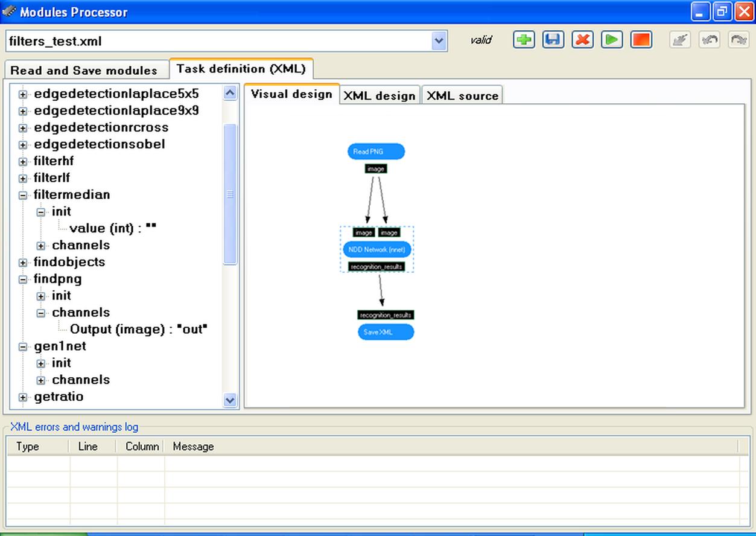This screenshot has height=536, width=756.
Task: Click the module tree scrollbar thumb
Action: (x=230, y=194)
